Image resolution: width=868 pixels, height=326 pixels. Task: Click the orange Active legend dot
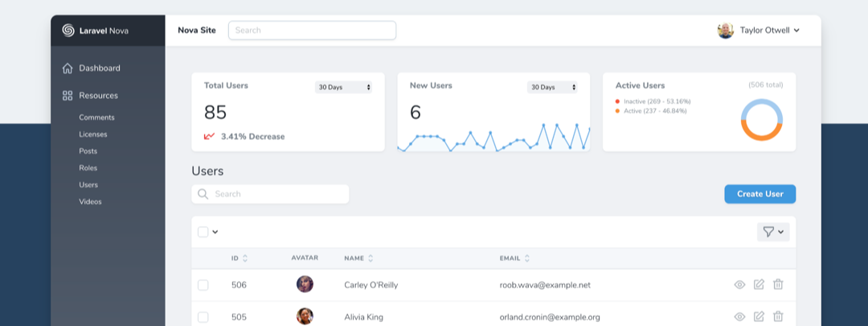coord(617,111)
